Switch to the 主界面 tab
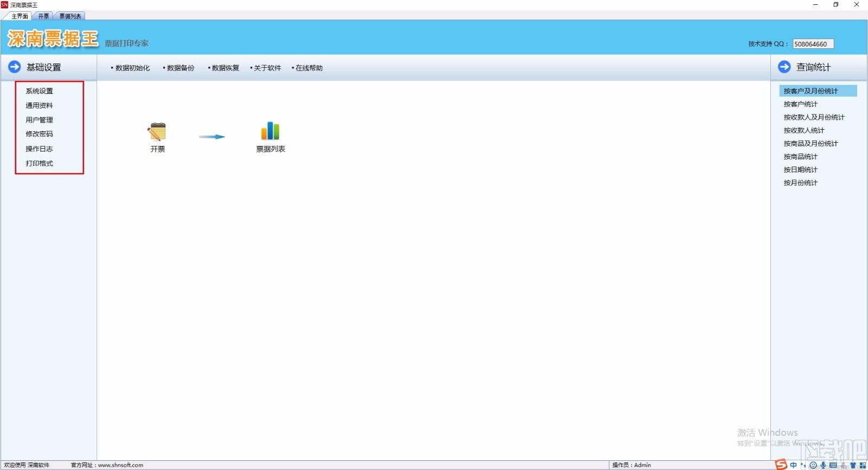The width and height of the screenshot is (868, 470). [x=20, y=16]
